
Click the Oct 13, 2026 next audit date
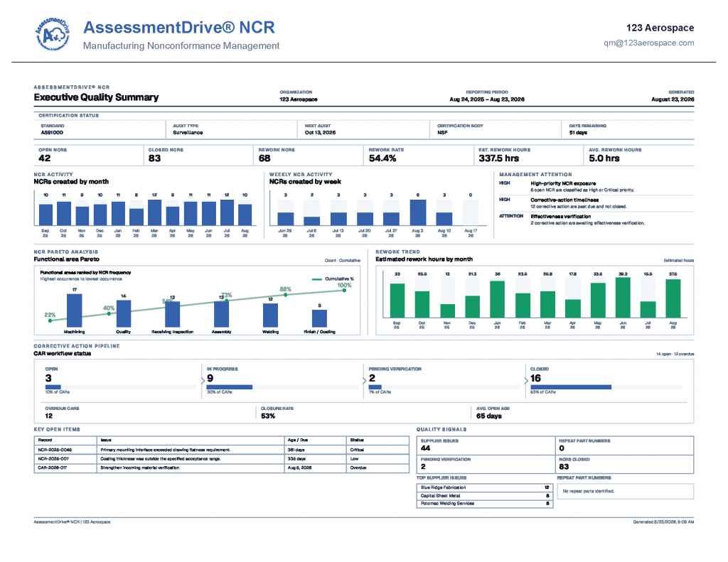pos(320,132)
